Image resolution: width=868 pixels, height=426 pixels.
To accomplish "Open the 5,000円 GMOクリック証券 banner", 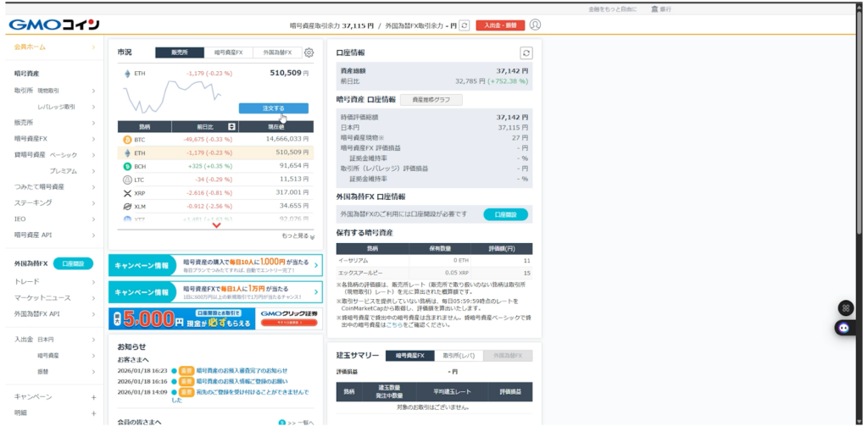I will (x=215, y=318).
